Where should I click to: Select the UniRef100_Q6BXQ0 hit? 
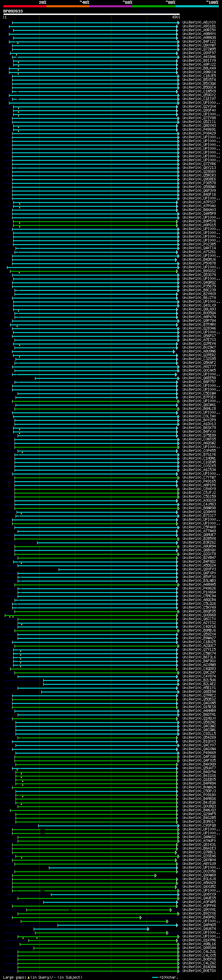(199, 550)
